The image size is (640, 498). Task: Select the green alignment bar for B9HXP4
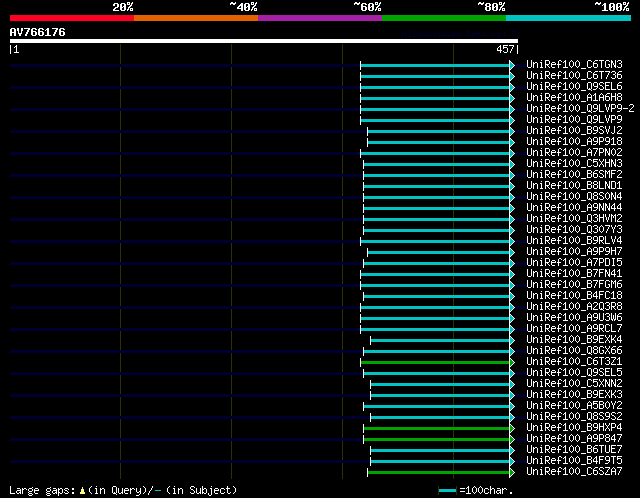point(437,429)
